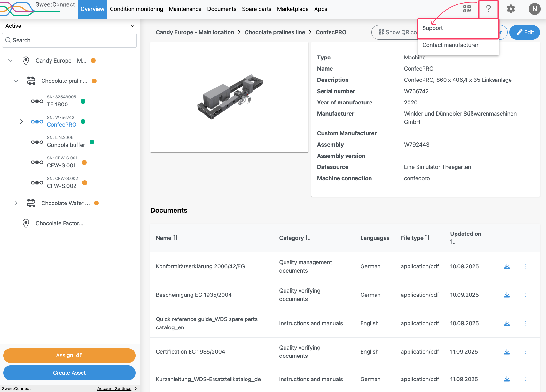The width and height of the screenshot is (546, 392).
Task: Collapse the Chocolate pralines line node
Action: pos(16,81)
